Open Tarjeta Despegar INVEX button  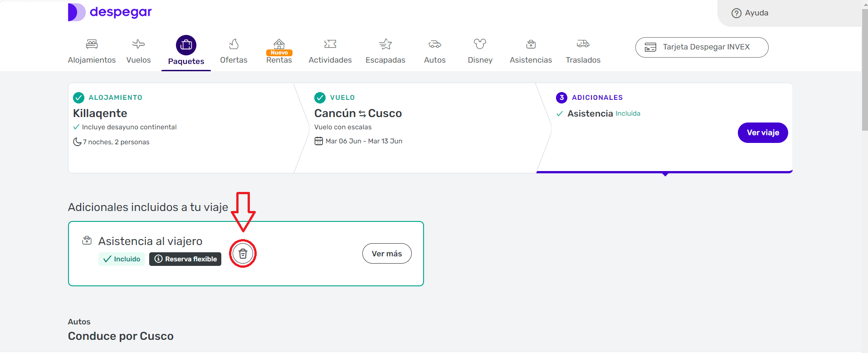pos(702,47)
